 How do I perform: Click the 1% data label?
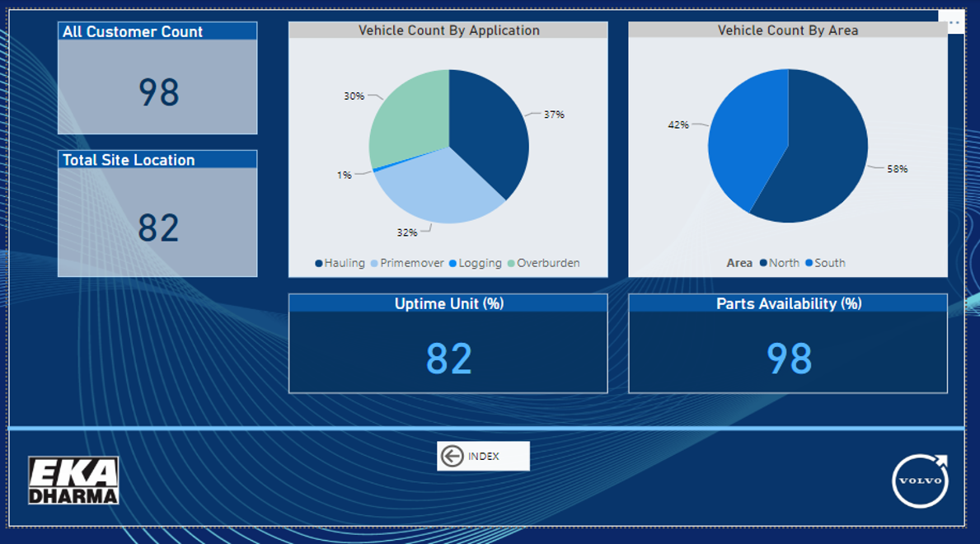[345, 175]
